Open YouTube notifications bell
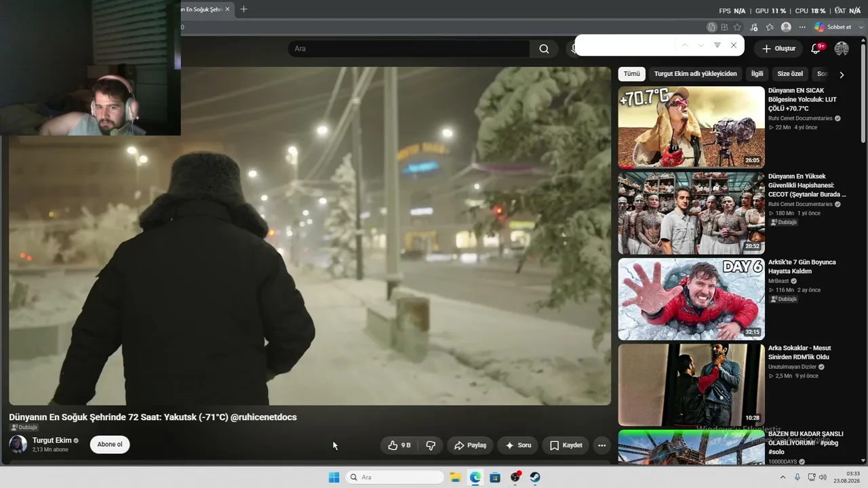 coord(816,49)
